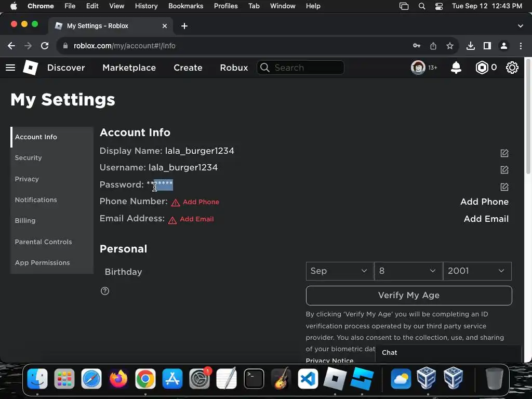This screenshot has width=532, height=399.
Task: Open Visual Studio Code from the Dock
Action: (x=308, y=379)
